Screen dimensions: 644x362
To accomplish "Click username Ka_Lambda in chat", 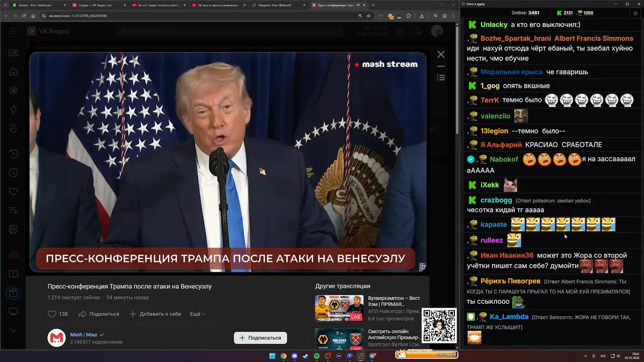I will (x=509, y=317).
